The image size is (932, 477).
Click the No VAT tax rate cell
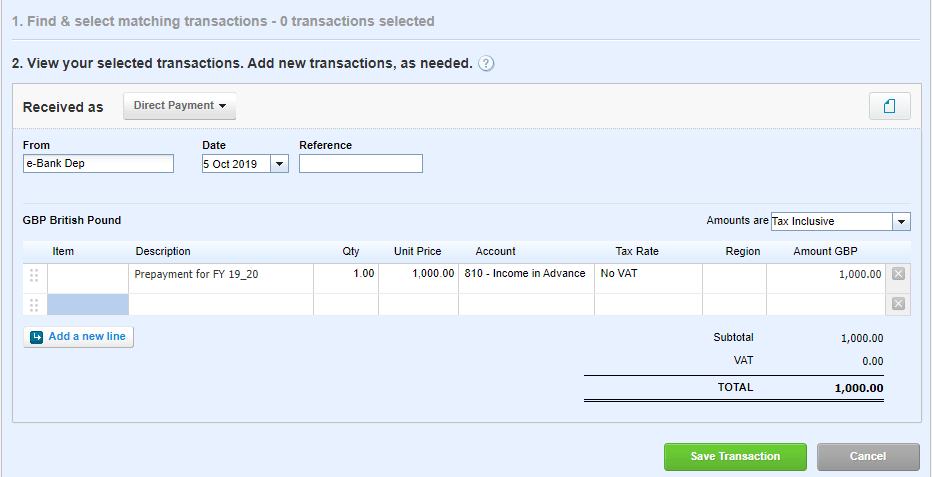coord(647,275)
